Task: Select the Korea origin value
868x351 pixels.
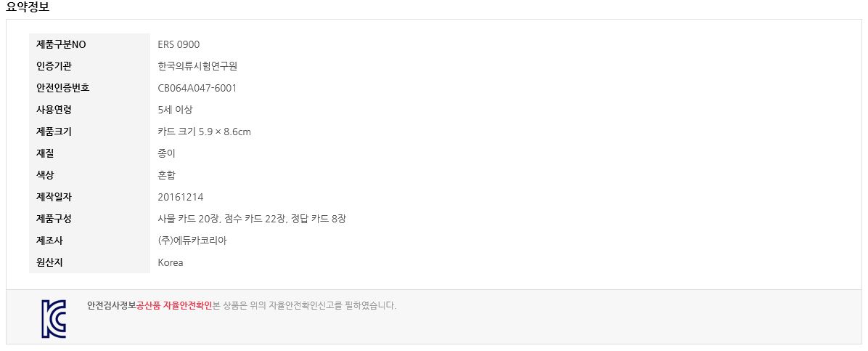Action: pos(171,263)
